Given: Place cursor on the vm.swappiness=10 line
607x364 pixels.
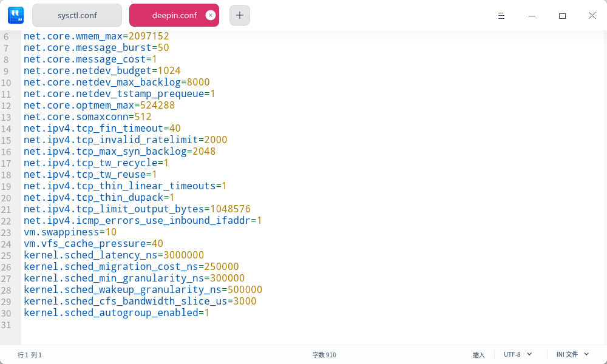Looking at the screenshot, I should (x=69, y=232).
